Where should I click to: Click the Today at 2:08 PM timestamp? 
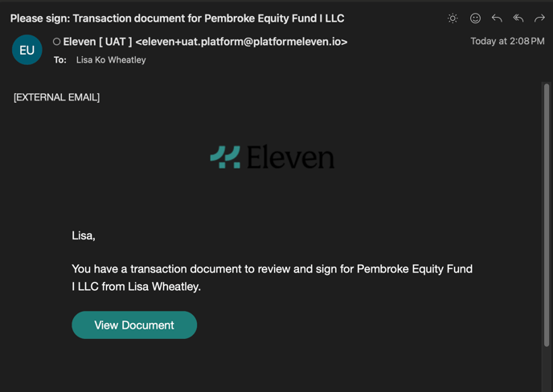[507, 41]
